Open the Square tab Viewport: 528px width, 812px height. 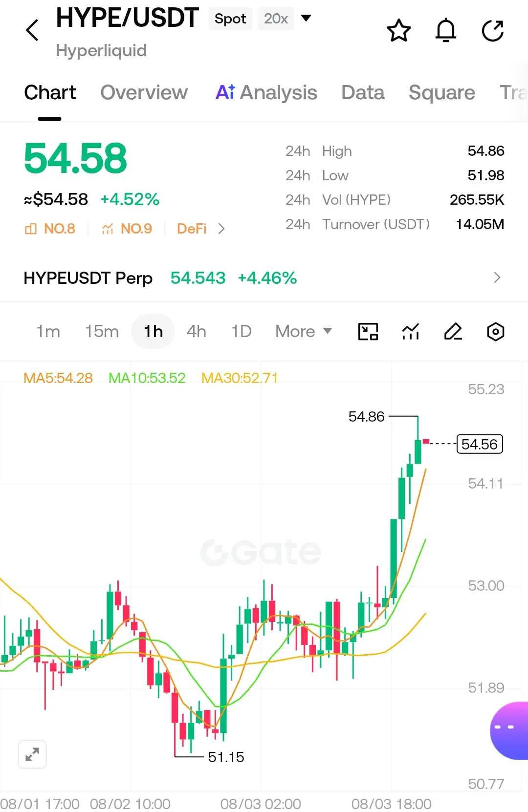(x=442, y=92)
